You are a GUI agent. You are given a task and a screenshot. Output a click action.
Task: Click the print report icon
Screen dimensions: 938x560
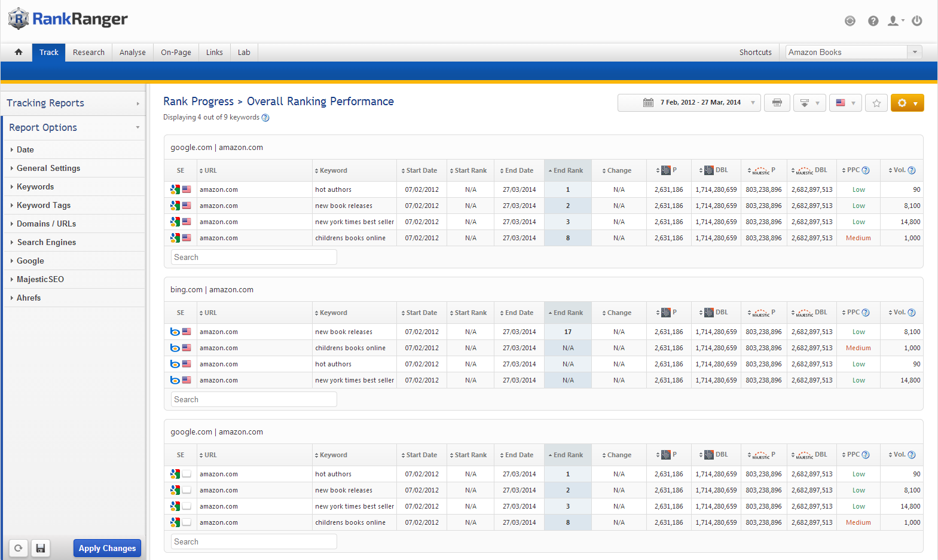777,103
